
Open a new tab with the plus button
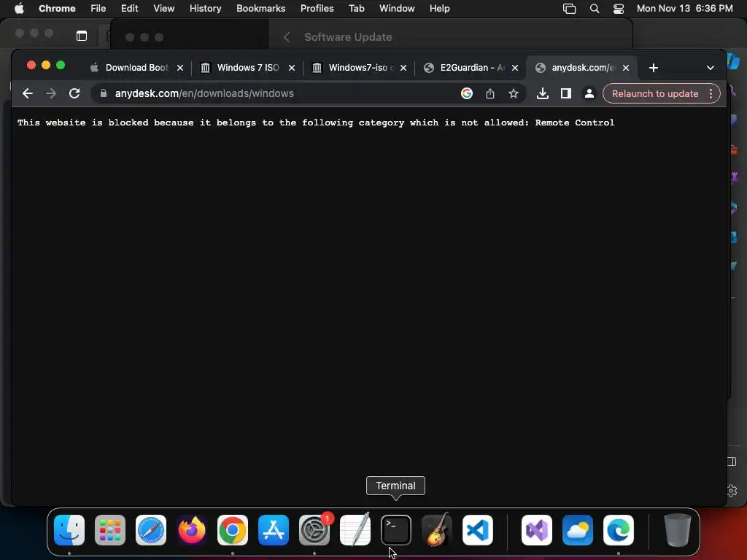654,68
